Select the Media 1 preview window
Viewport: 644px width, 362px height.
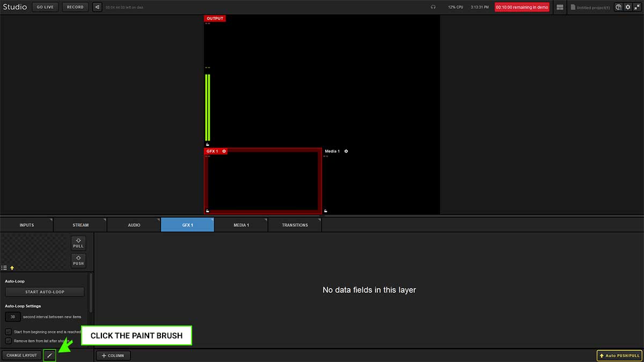click(x=381, y=181)
